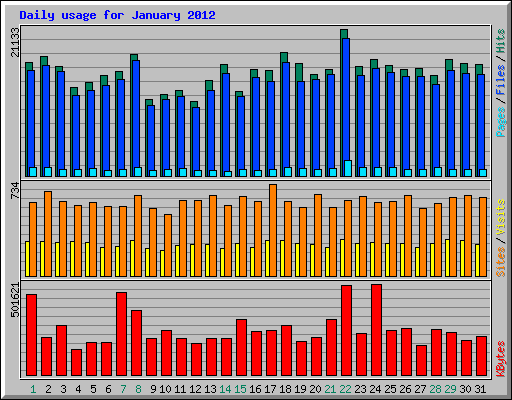Screen dimensions: 512x400
Task: Select day label 27 on the axis
Action: (420, 389)
